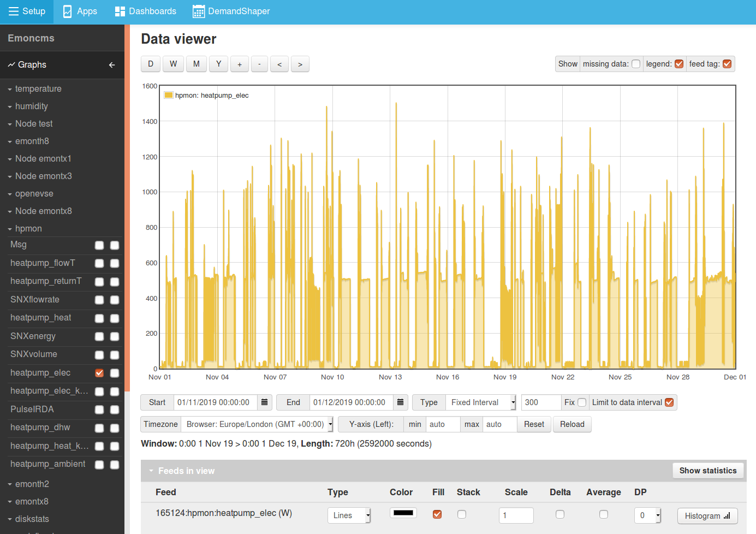
Task: Pan the graph right with > button
Action: click(x=300, y=64)
